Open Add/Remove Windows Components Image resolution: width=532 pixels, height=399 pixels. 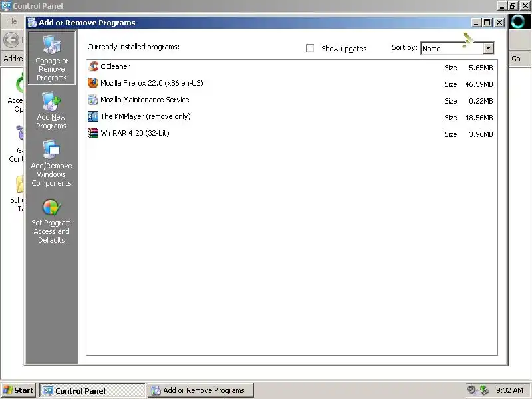click(51, 163)
